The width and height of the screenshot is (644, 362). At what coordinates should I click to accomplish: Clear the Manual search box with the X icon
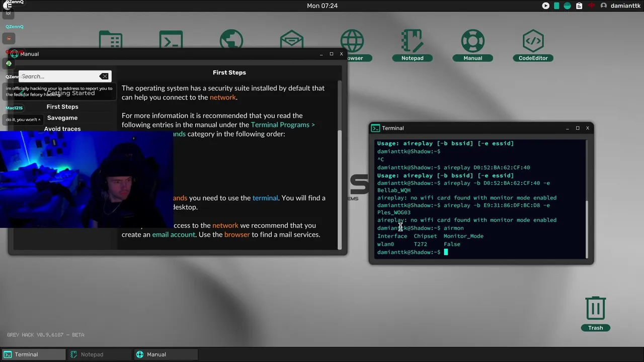click(104, 76)
